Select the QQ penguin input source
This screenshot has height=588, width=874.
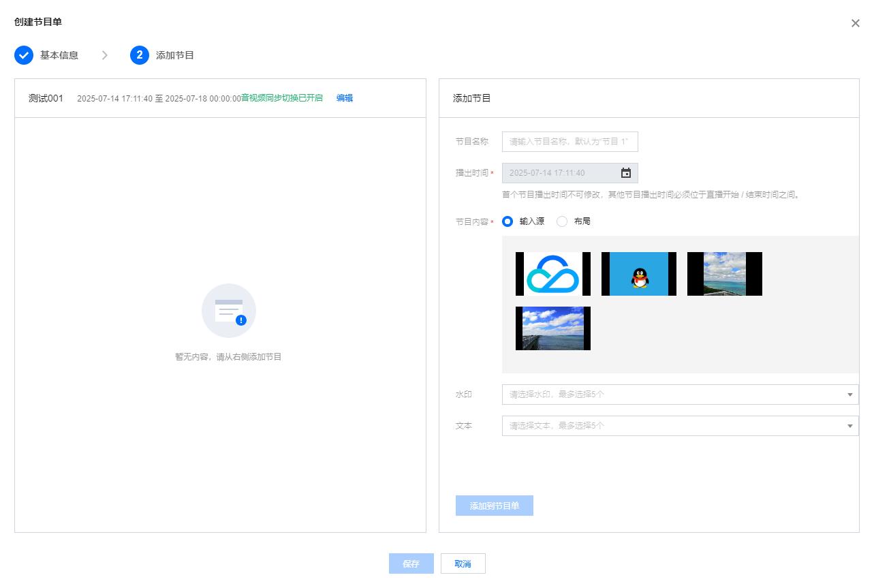[x=639, y=274]
